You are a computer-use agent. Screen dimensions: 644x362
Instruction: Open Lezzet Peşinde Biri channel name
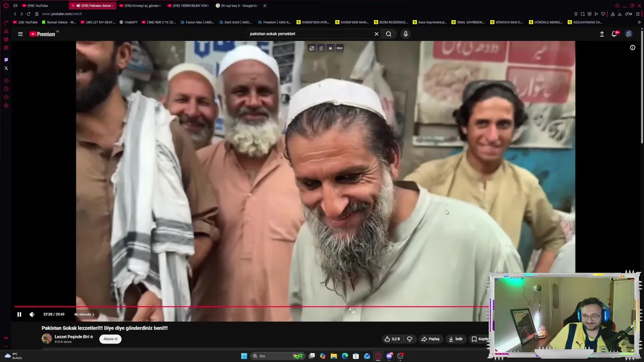[72, 337]
